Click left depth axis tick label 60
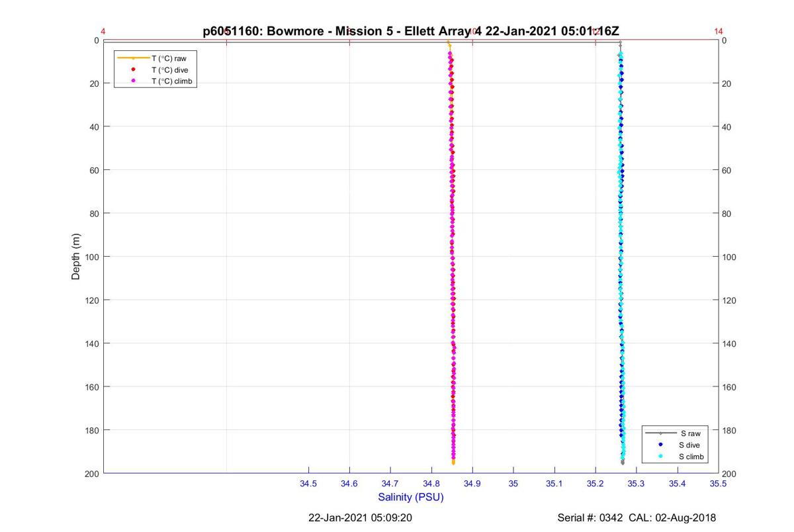Image resolution: width=794 pixels, height=532 pixels. pos(95,170)
